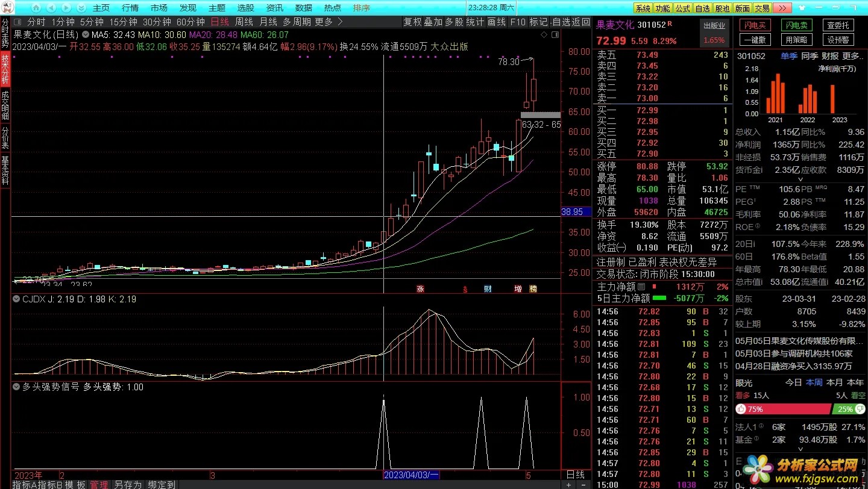Click the 查委托 button
This screenshot has height=489, width=868.
[x=838, y=25]
